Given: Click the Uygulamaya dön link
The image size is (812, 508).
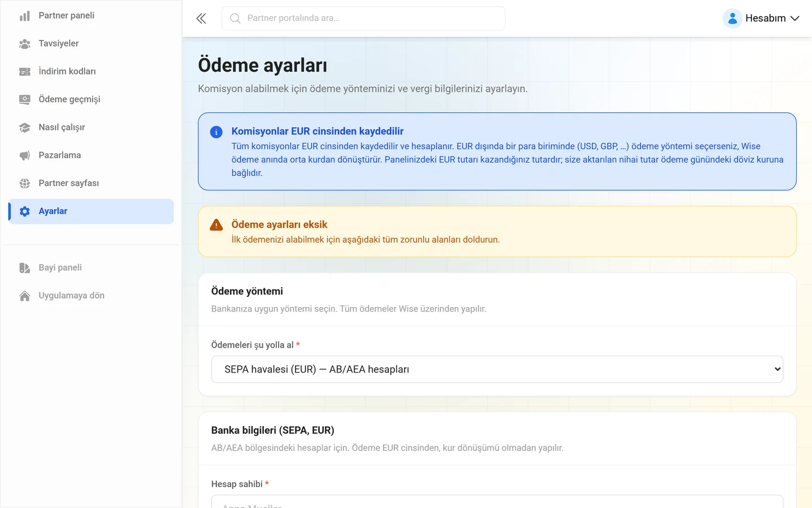Looking at the screenshot, I should [x=91, y=296].
